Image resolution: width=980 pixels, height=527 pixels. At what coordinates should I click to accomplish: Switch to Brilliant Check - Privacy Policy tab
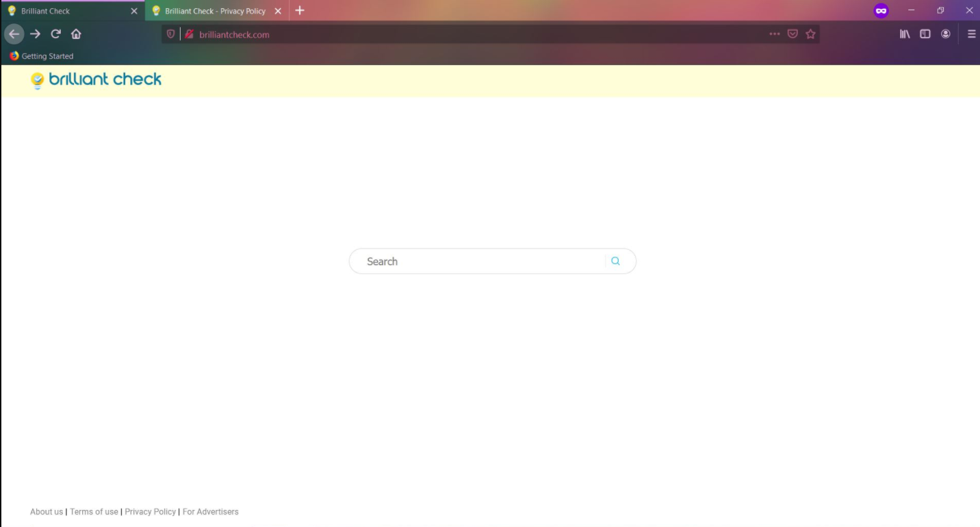click(217, 11)
